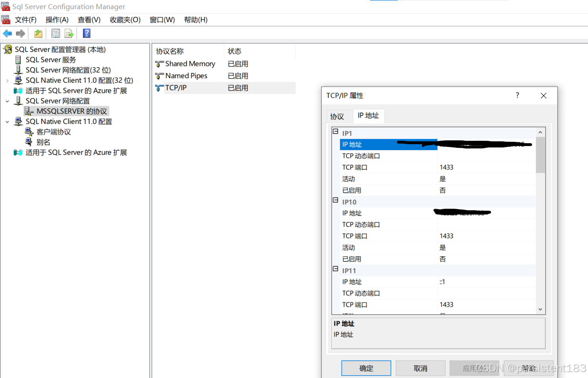Open the 文件(F) menu
Viewport: 588px width, 378px height.
point(26,20)
